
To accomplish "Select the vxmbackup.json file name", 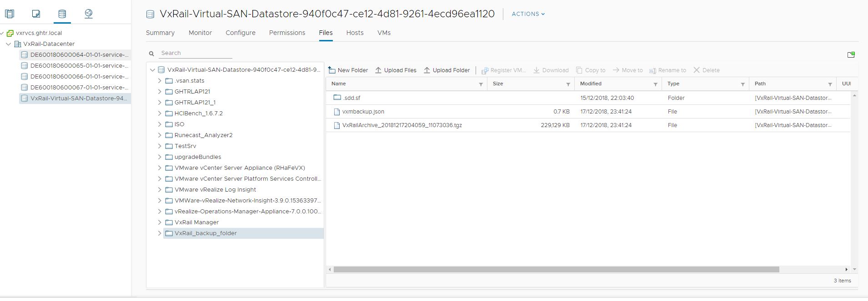I will tap(363, 112).
